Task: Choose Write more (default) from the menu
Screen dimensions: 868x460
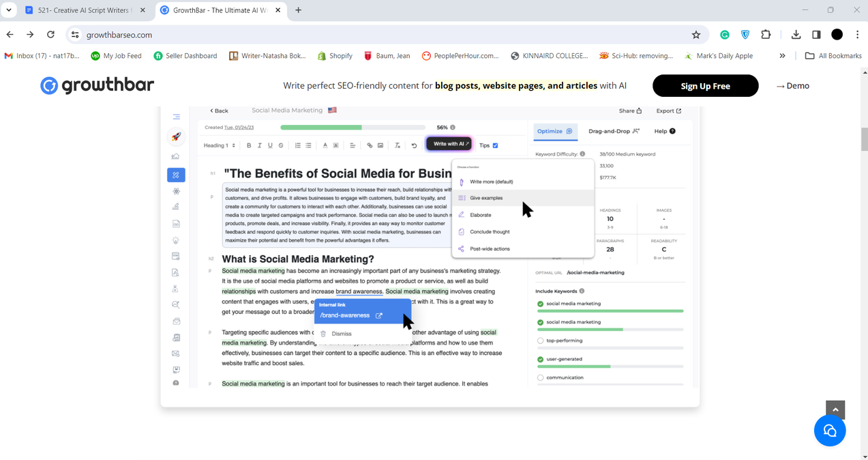Action: 522,182
